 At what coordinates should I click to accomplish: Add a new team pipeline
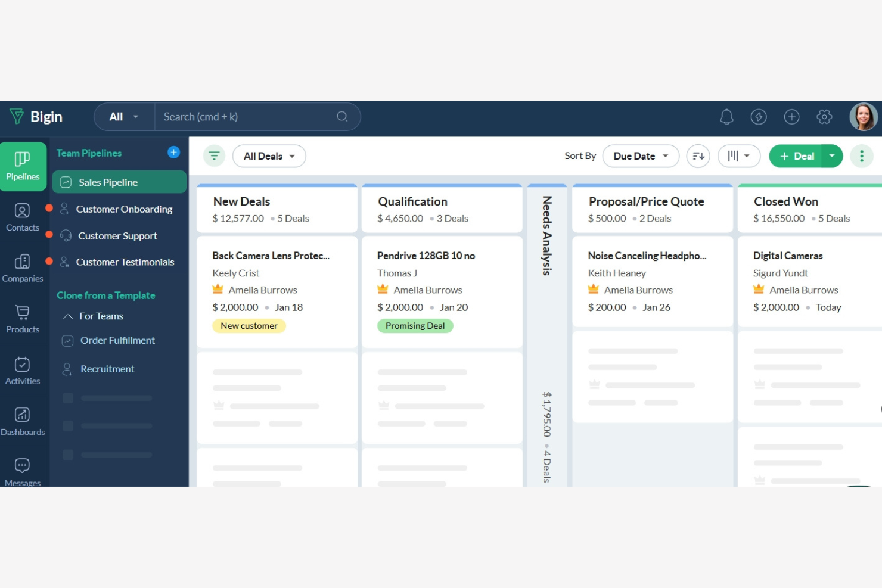[x=173, y=153]
